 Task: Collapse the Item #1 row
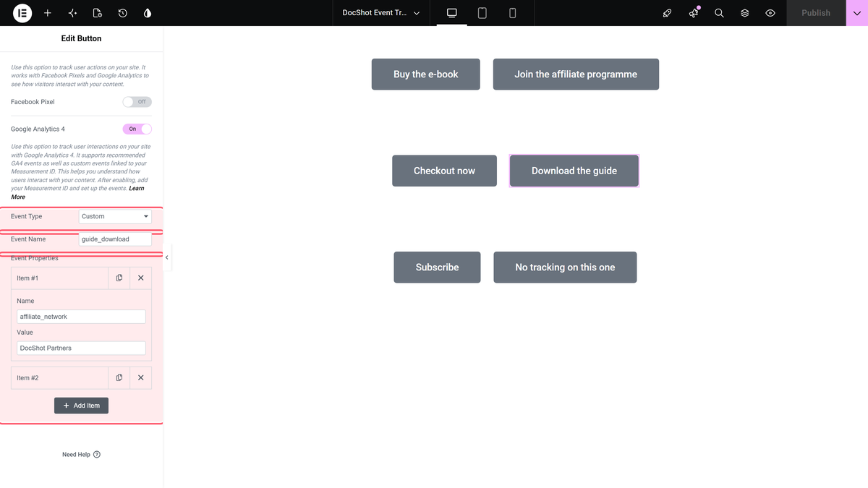[x=59, y=278]
